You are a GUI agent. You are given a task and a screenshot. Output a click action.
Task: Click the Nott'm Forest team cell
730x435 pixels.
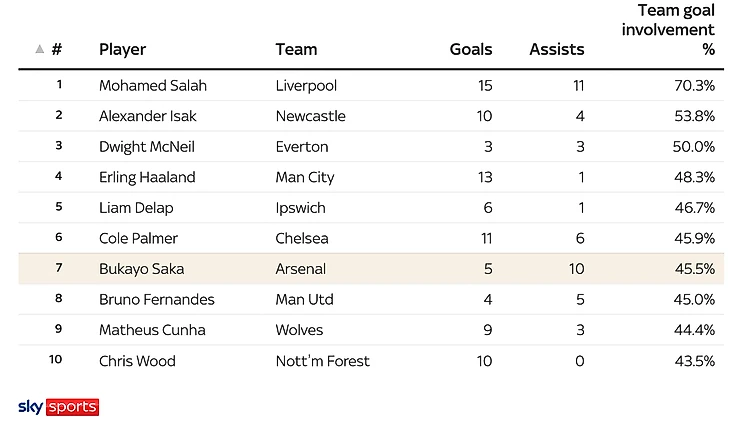322,361
